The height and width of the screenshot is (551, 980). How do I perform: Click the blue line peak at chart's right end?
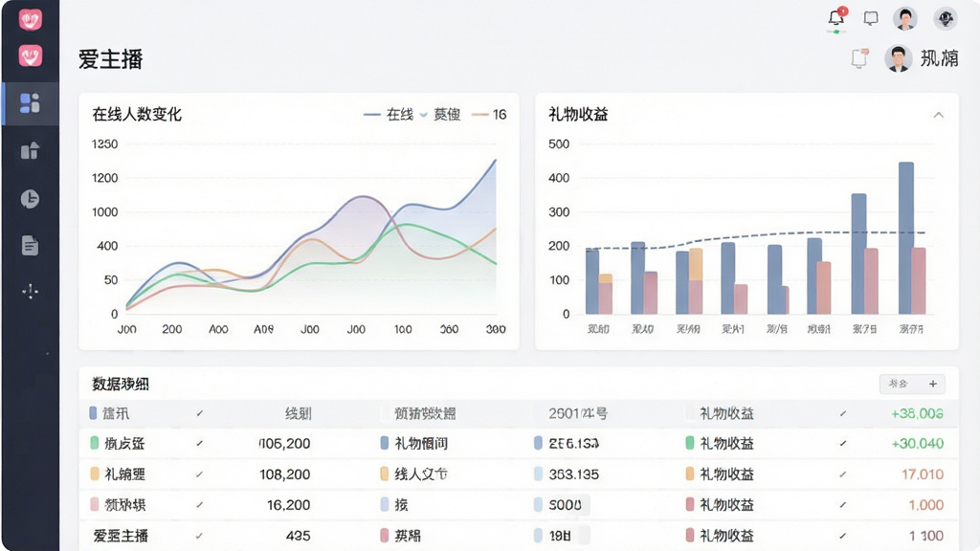click(x=496, y=161)
